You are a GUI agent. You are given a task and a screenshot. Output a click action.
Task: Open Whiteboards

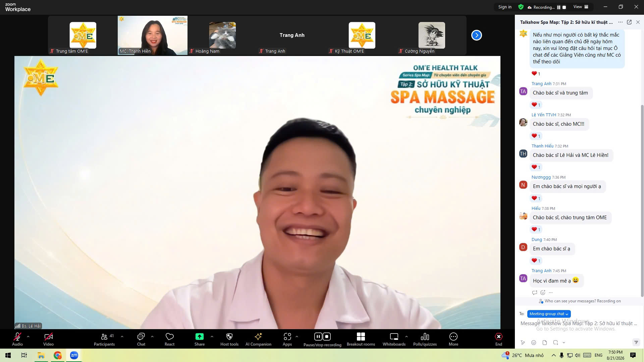(394, 339)
